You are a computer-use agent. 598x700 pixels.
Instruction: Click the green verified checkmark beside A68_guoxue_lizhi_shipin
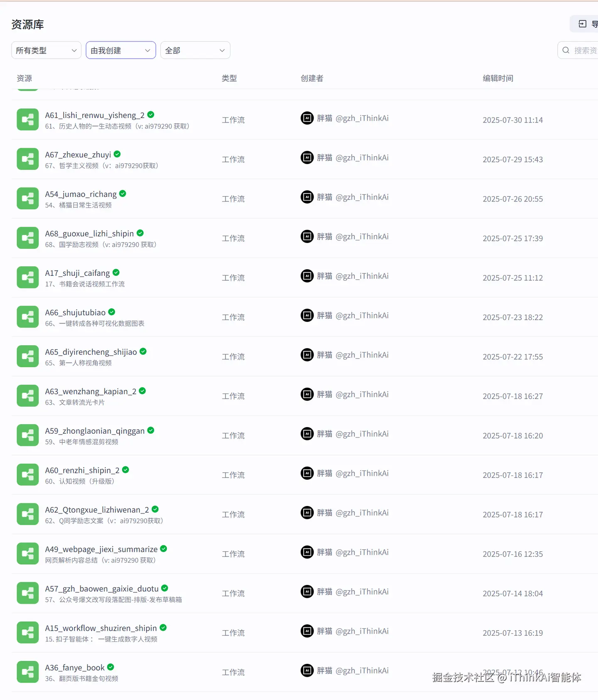[140, 233]
